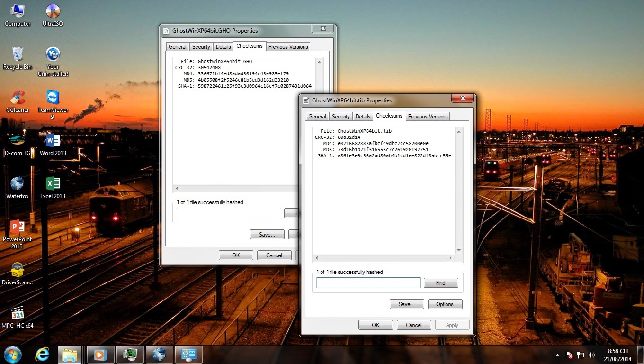Click the hash search field in tib Properties
644x364 pixels.
click(x=368, y=283)
